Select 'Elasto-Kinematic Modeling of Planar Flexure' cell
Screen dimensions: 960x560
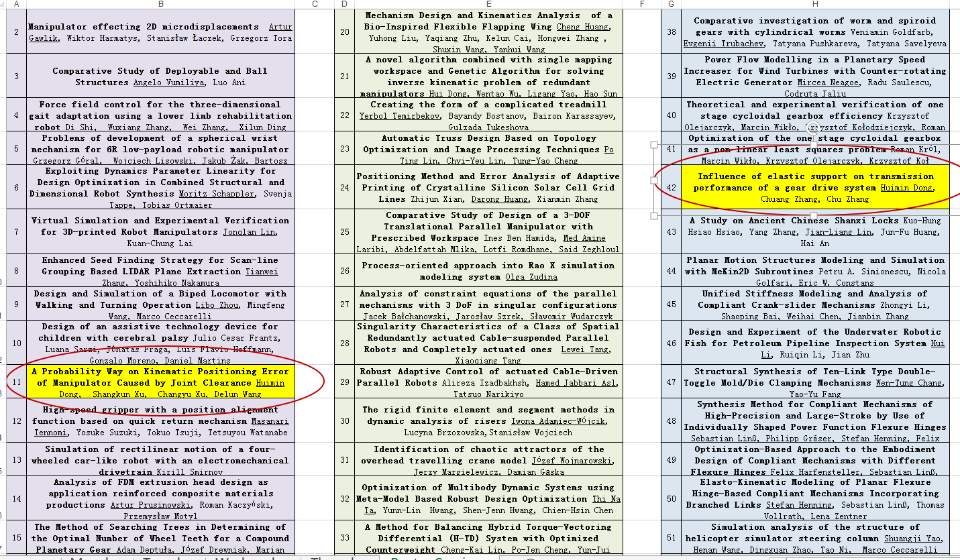point(815,499)
